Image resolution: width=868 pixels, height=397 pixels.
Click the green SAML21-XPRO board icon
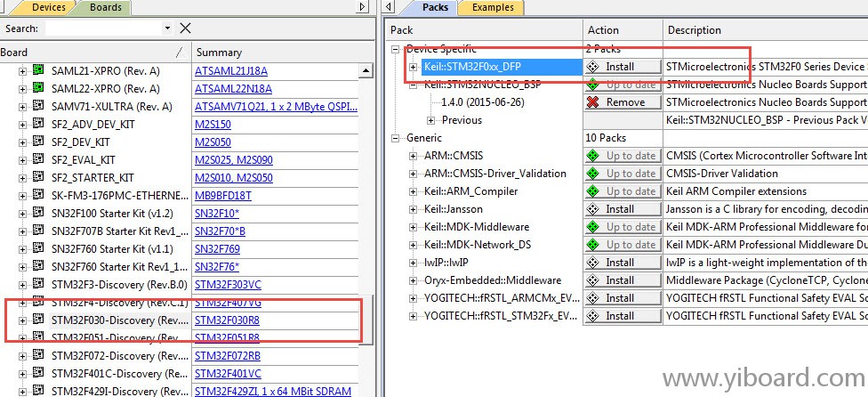tap(38, 70)
